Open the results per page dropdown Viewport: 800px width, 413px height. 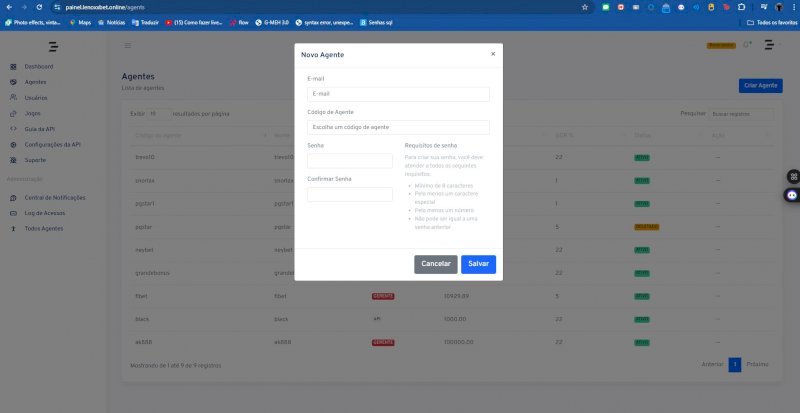(158, 114)
